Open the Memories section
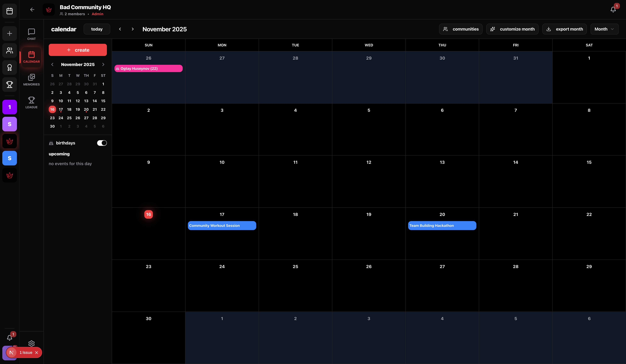Image resolution: width=626 pixels, height=364 pixels. [31, 79]
